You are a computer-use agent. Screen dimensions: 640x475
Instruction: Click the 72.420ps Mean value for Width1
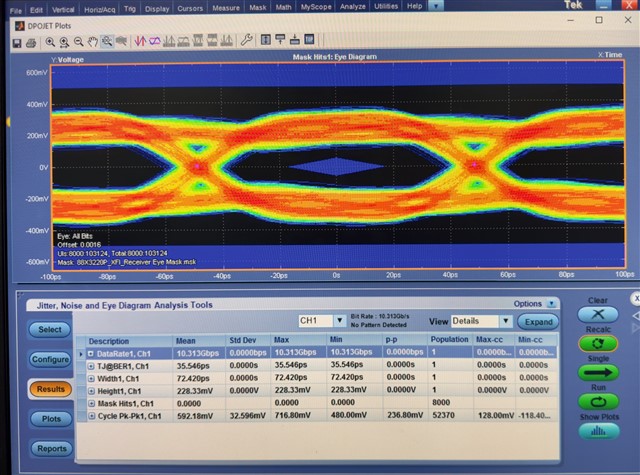[193, 379]
